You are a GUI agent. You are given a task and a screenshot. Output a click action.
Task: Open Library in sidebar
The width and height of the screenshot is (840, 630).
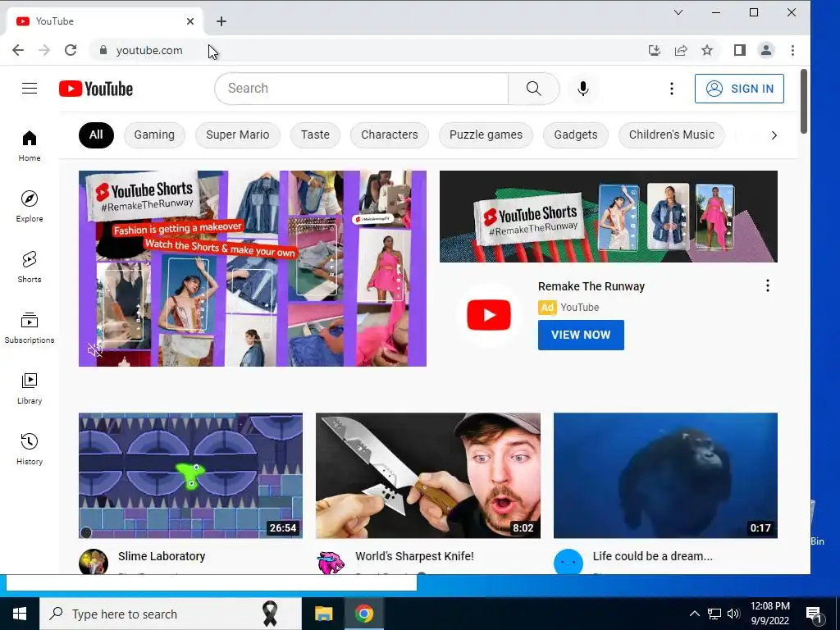tap(30, 388)
